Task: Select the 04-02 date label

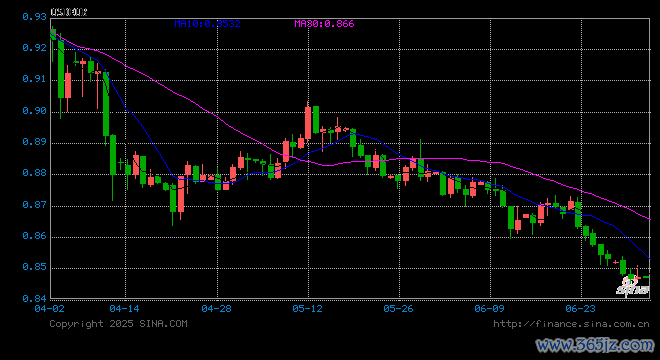Action: (50, 309)
